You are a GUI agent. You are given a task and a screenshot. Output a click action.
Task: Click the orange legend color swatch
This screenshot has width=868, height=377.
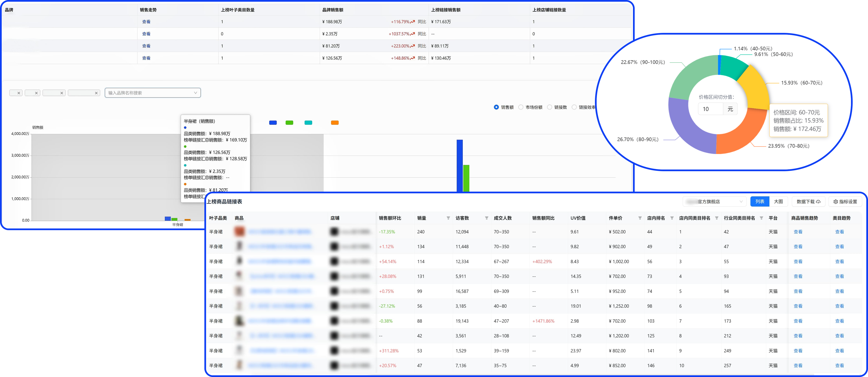pos(335,123)
